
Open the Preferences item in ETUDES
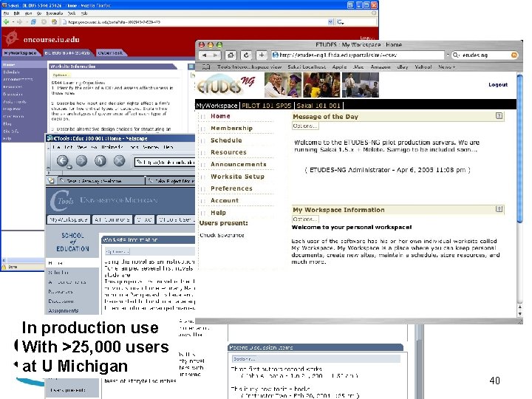pos(231,188)
